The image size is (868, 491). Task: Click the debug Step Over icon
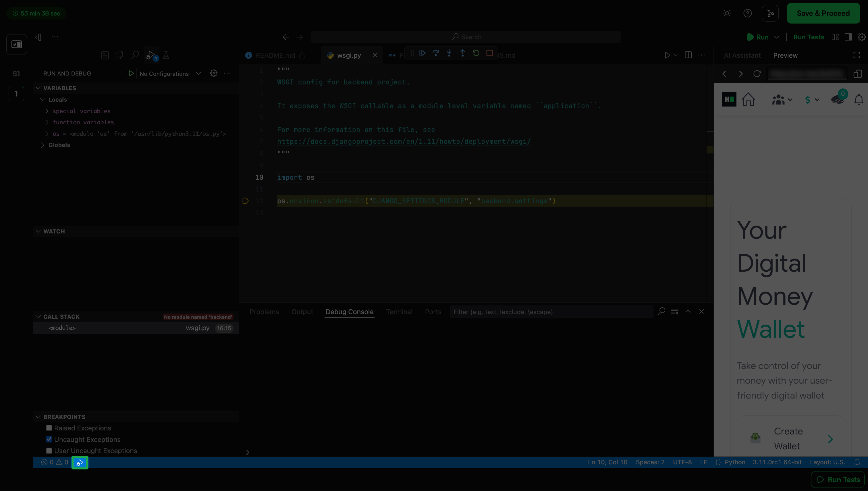coord(436,53)
